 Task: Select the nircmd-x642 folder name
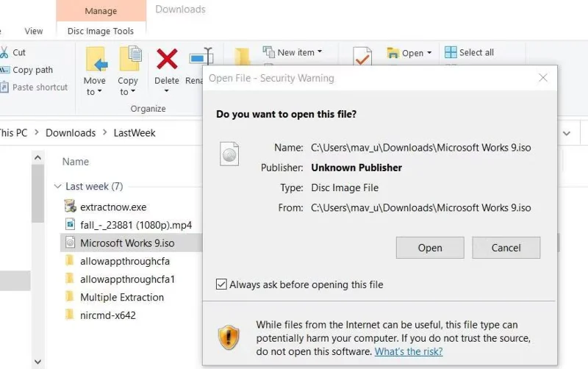[x=108, y=315]
